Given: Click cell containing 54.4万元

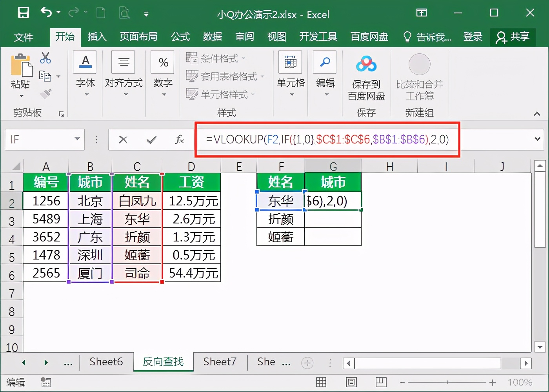Looking at the screenshot, I should pos(192,273).
